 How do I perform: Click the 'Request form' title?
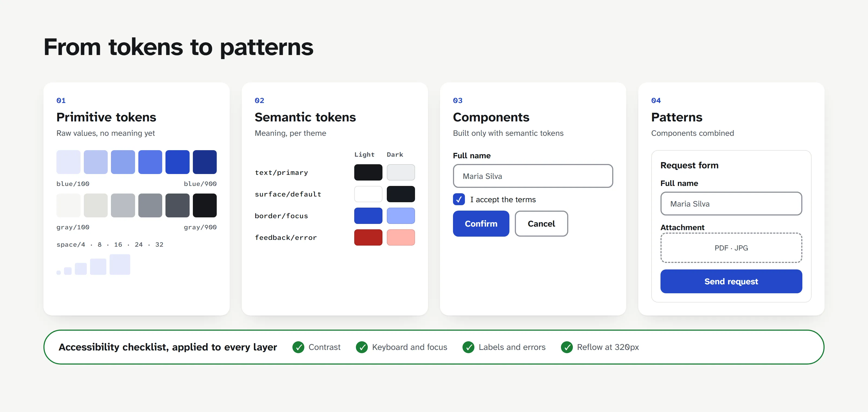pos(689,165)
